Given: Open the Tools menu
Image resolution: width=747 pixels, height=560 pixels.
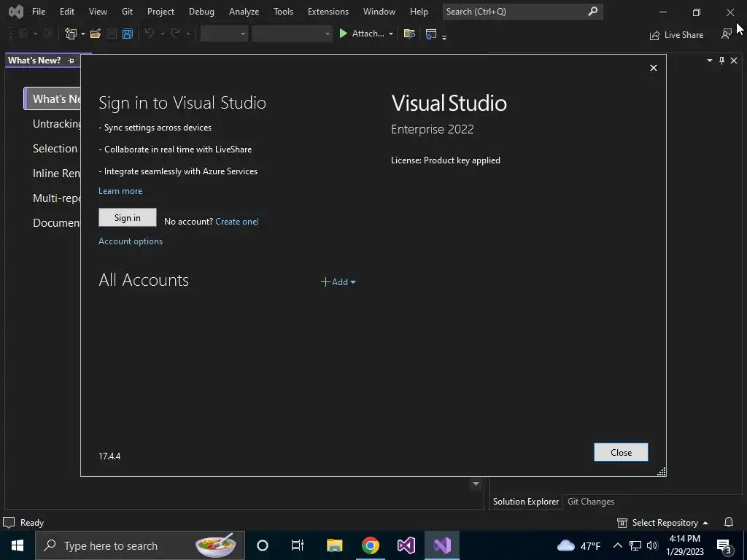Looking at the screenshot, I should click(x=283, y=12).
